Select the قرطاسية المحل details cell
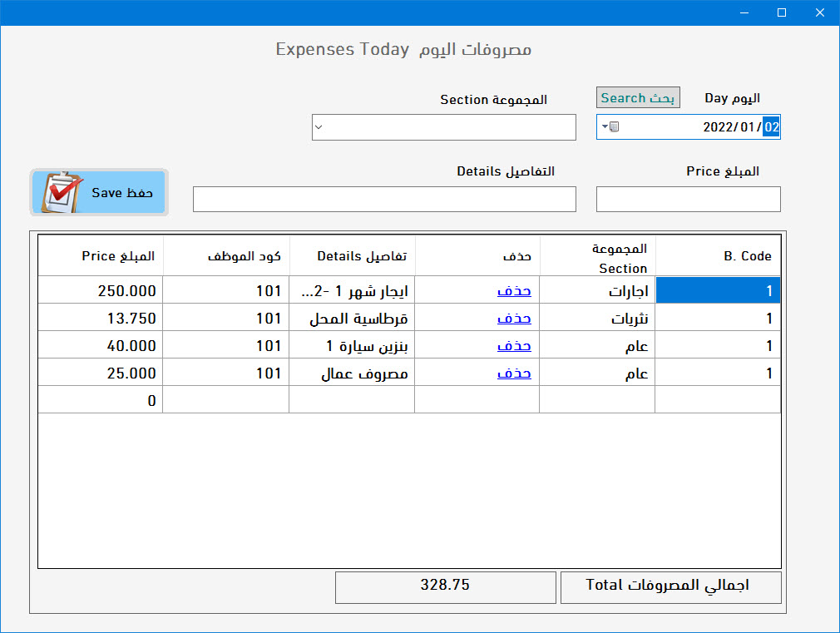The image size is (840, 633). click(352, 318)
